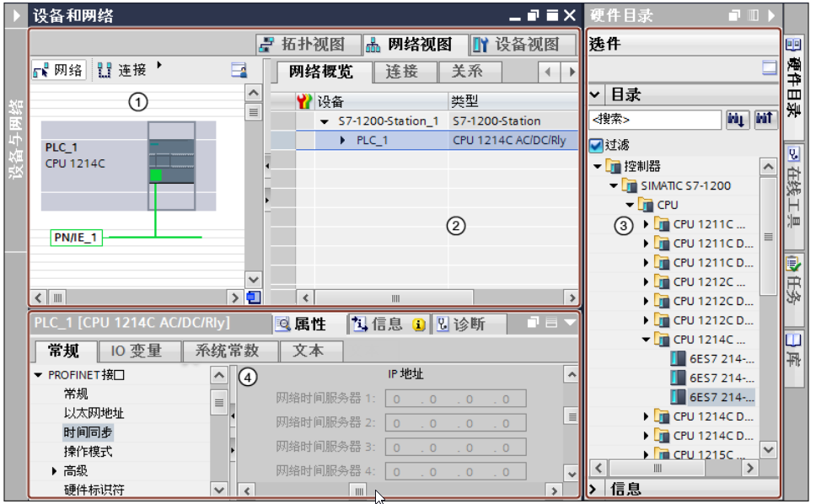Select 操作模式 tree item
This screenshot has height=504, width=816.
(x=88, y=452)
